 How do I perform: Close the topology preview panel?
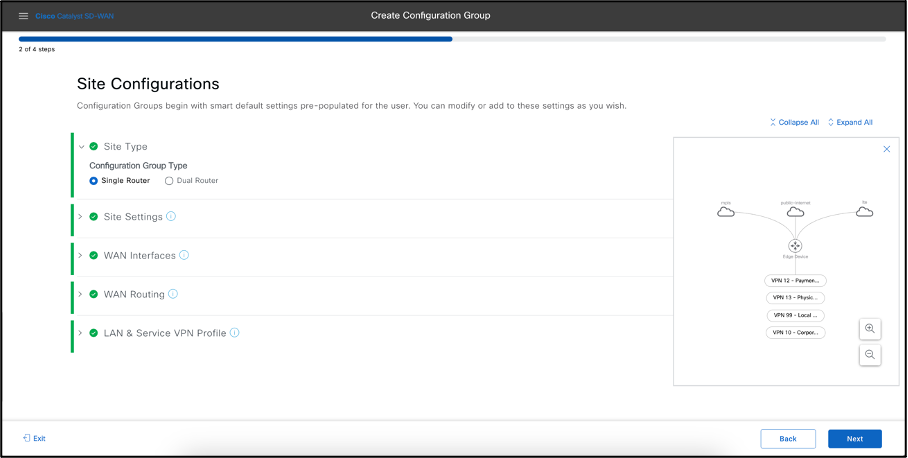click(x=886, y=149)
